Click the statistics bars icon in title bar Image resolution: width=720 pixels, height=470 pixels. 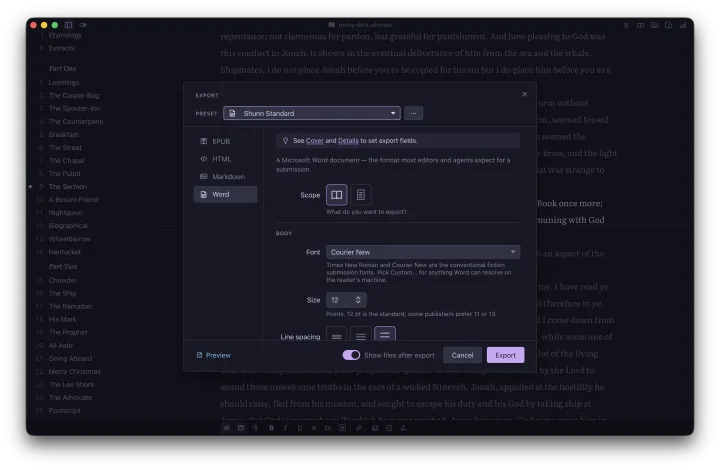click(x=683, y=25)
